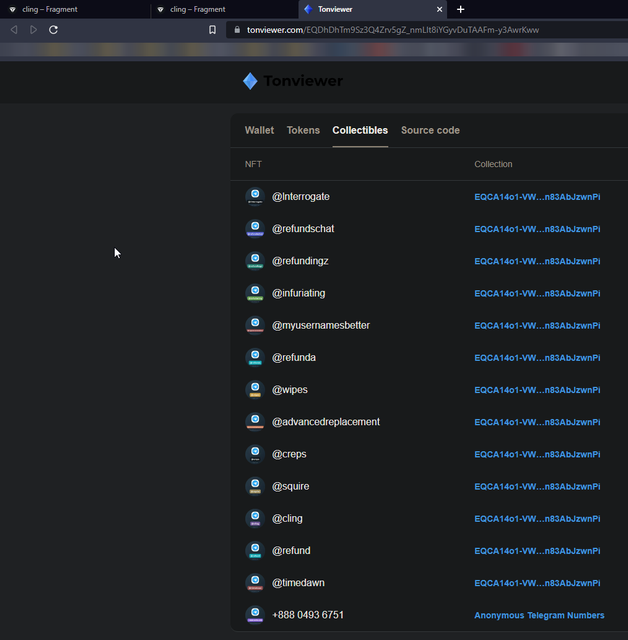Open the @timedawn NFT name
The image size is (628, 640).
(x=298, y=583)
